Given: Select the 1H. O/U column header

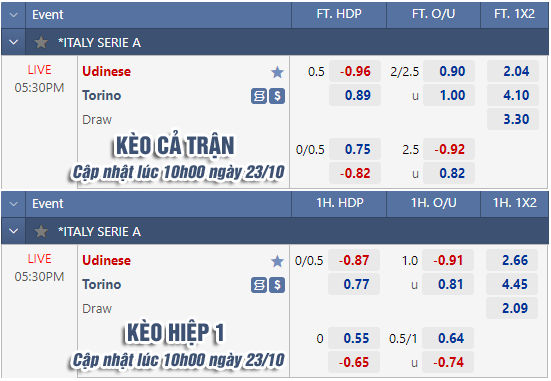Looking at the screenshot, I should click(x=434, y=203).
